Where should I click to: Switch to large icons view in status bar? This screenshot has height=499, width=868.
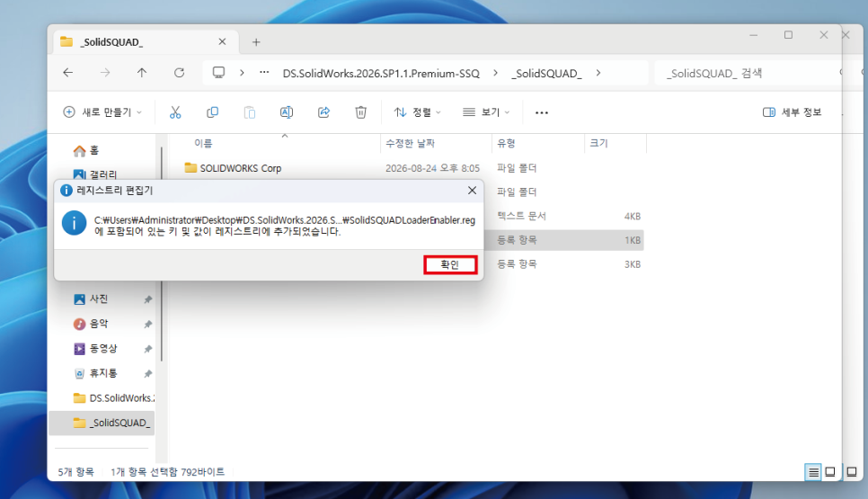tap(830, 472)
